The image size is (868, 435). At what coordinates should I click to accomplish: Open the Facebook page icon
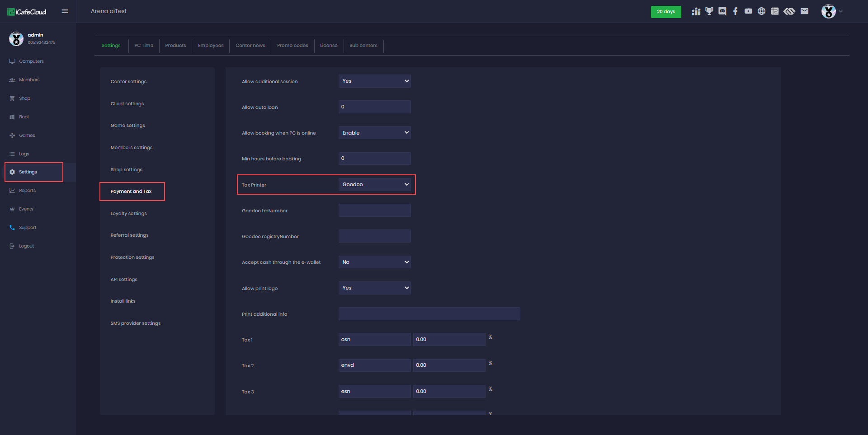(736, 11)
